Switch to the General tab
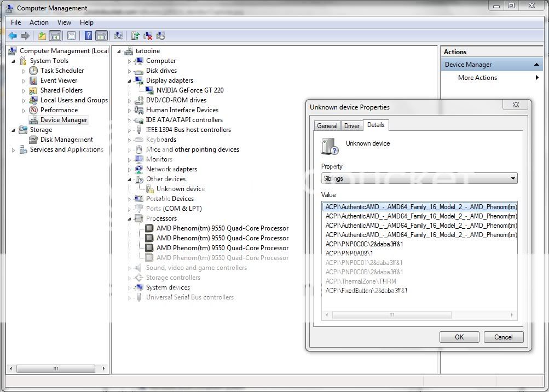549x392 pixels. (327, 126)
